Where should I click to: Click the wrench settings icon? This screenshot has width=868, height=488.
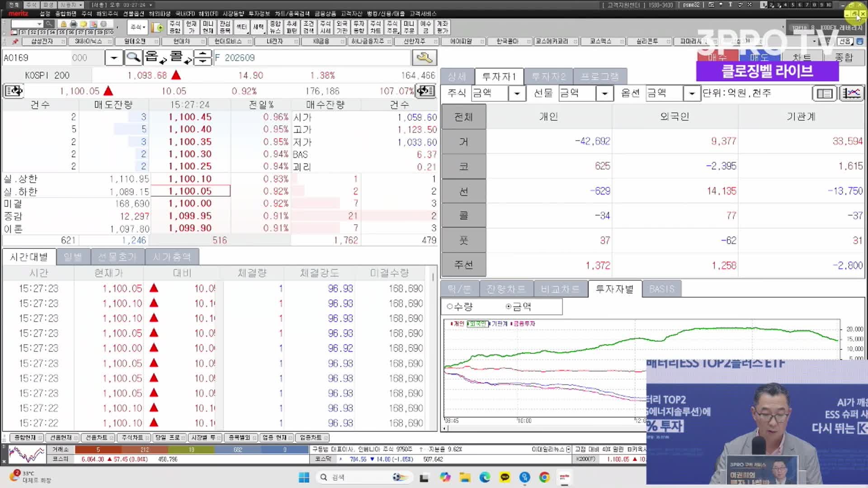pyautogui.click(x=424, y=57)
